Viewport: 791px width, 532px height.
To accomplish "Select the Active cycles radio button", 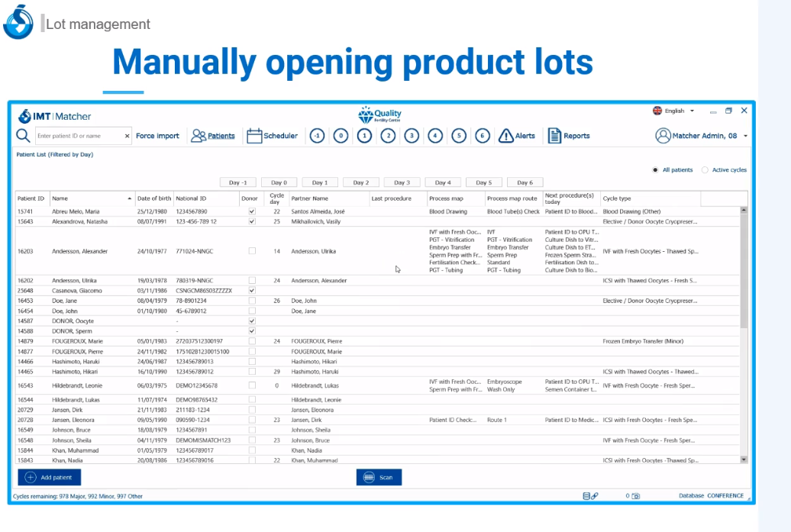I will pyautogui.click(x=705, y=170).
